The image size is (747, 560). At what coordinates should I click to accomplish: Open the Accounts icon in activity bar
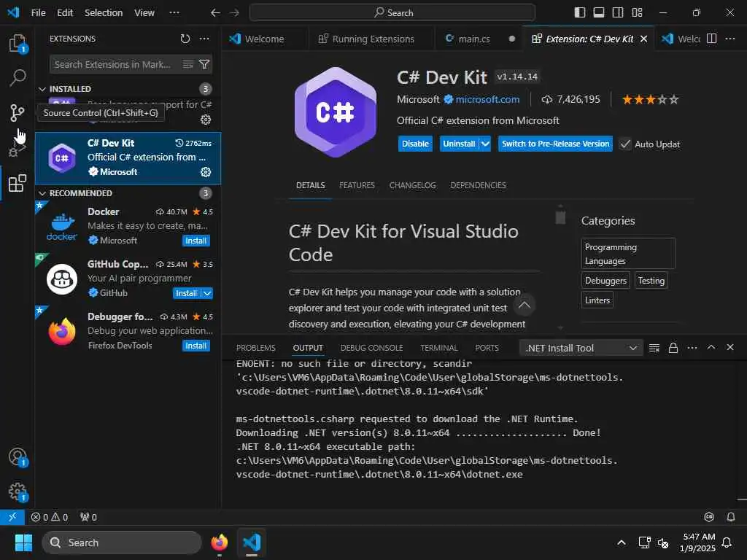(x=18, y=457)
